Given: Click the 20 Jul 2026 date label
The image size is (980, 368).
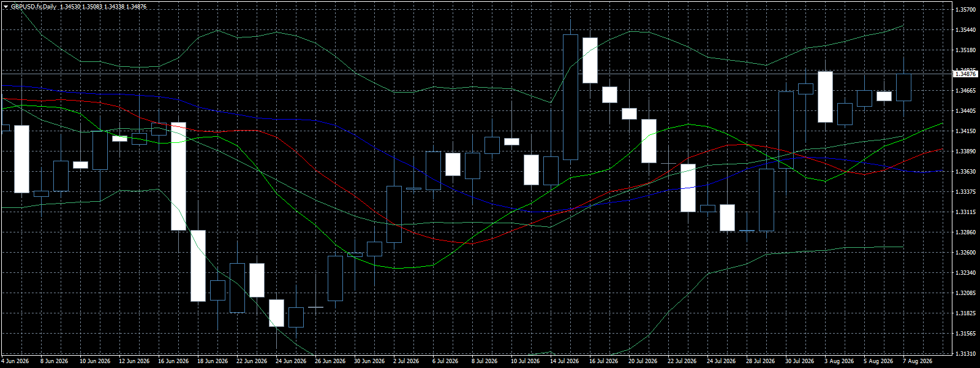Looking at the screenshot, I should pyautogui.click(x=644, y=361).
